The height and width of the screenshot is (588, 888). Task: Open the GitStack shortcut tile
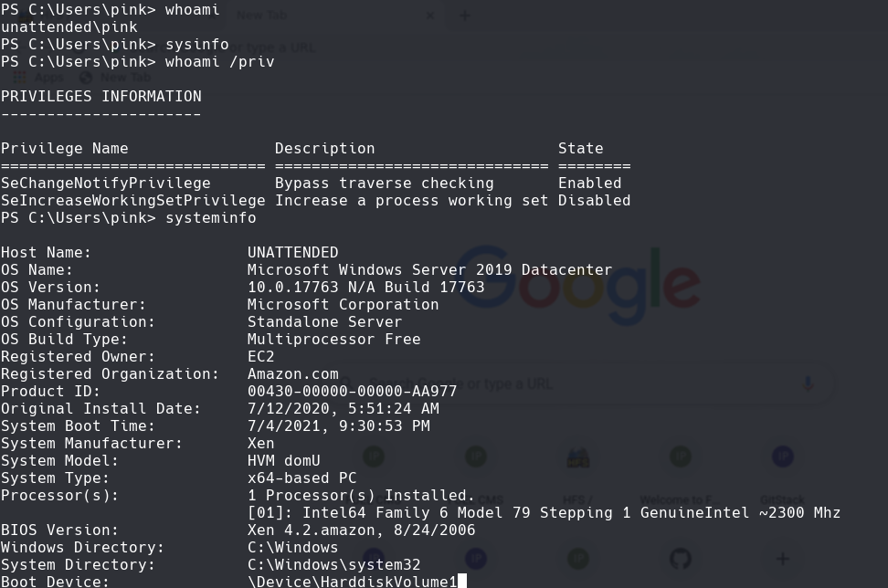(x=783, y=457)
